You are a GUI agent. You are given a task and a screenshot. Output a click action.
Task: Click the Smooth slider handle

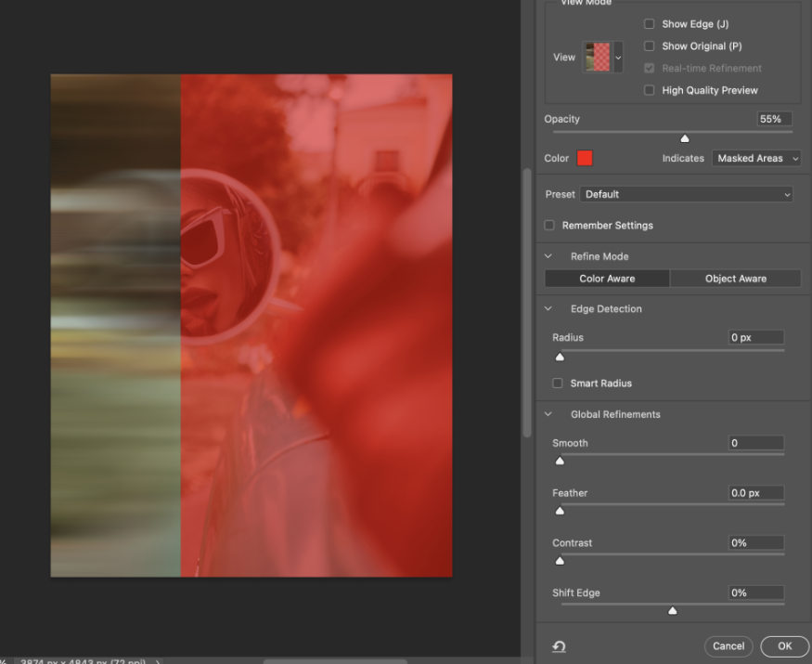560,461
